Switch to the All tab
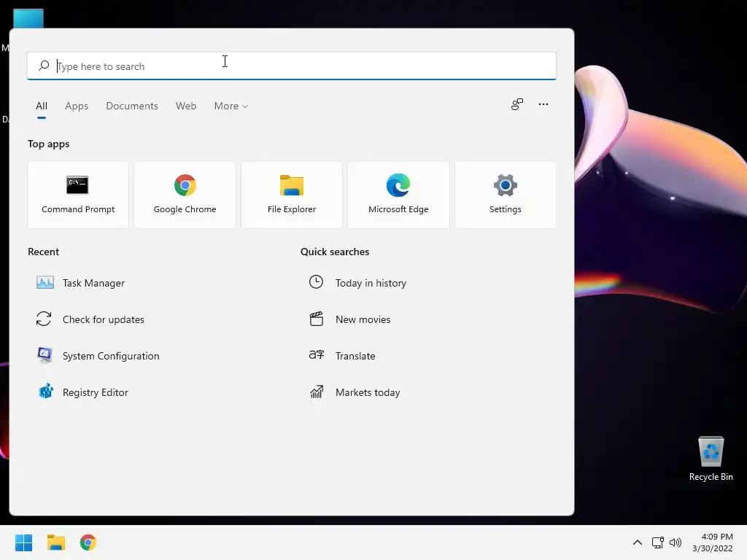Viewport: 747px width, 560px height. 42,106
